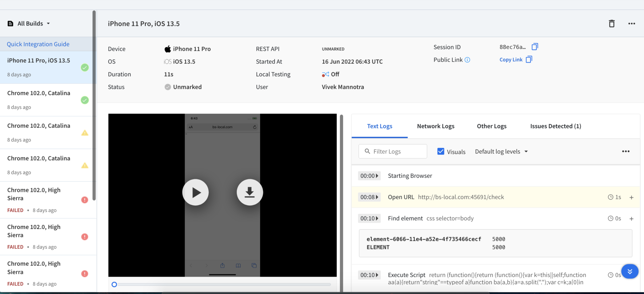The width and height of the screenshot is (644, 294).
Task: Uncheck the Visuals checkbox
Action: (441, 151)
